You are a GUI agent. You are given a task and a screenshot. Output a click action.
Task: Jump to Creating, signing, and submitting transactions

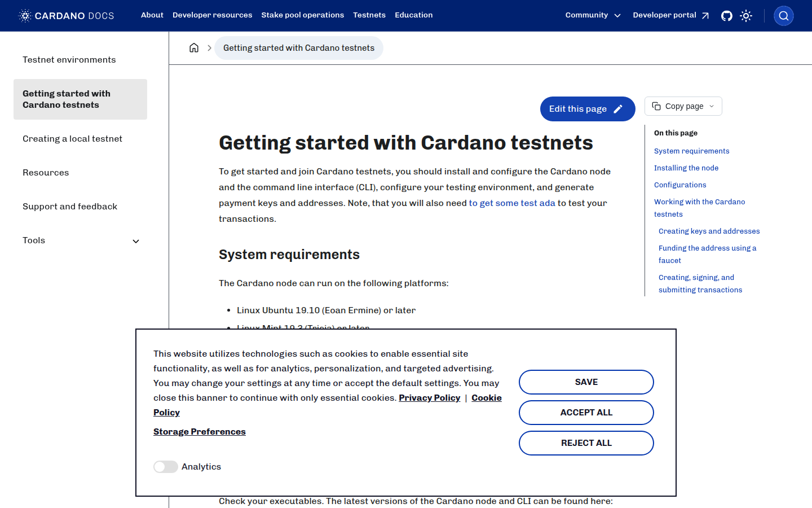pos(700,283)
